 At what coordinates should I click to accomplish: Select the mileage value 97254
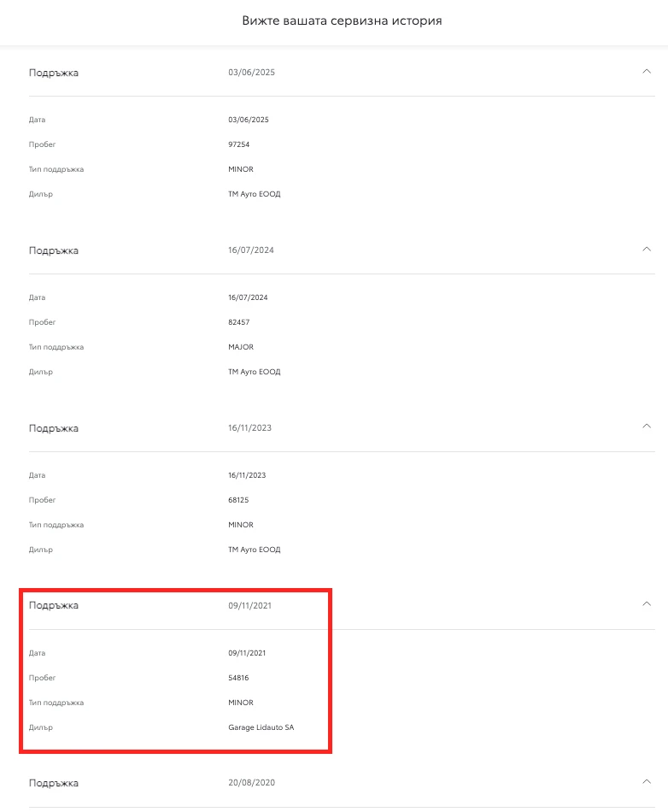[238, 144]
